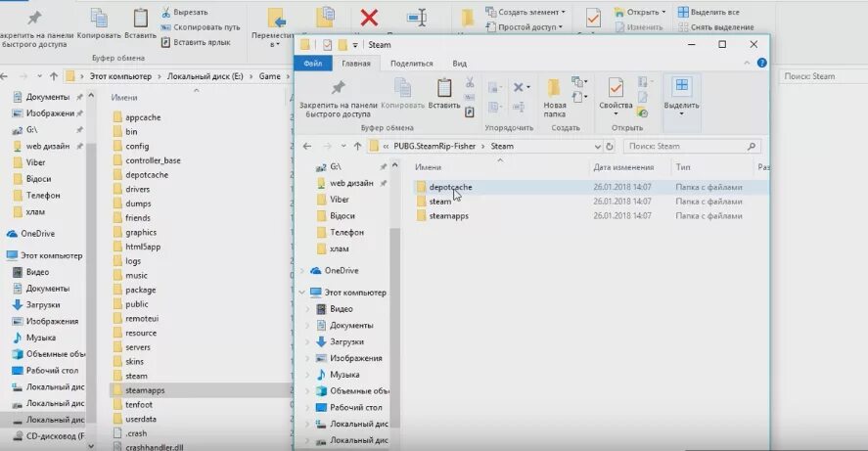Select Viber in Steam window navigation pane
The image size is (868, 451).
tap(340, 200)
